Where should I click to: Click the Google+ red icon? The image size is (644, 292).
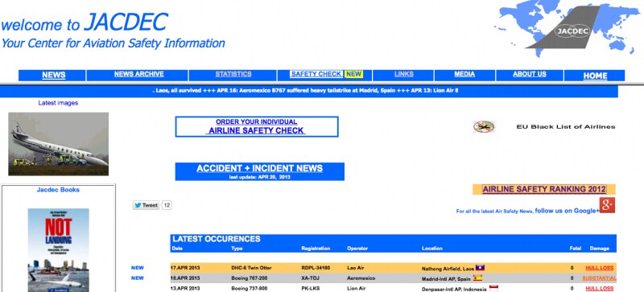point(607,205)
